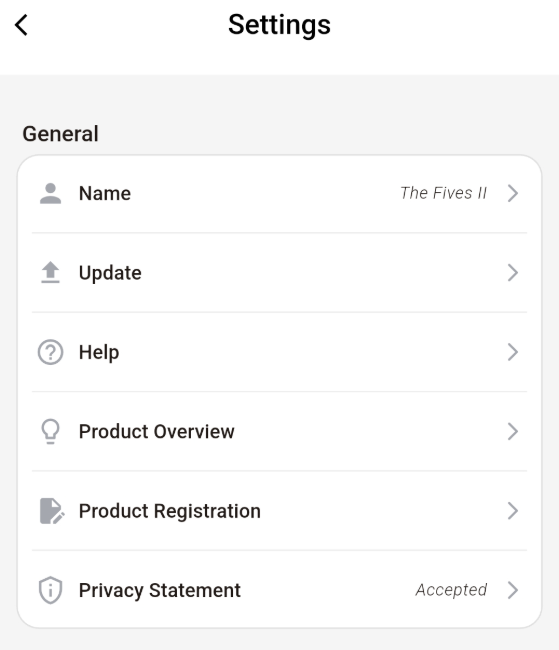Click the person icon beside Name
The height and width of the screenshot is (650, 559).
point(51,194)
